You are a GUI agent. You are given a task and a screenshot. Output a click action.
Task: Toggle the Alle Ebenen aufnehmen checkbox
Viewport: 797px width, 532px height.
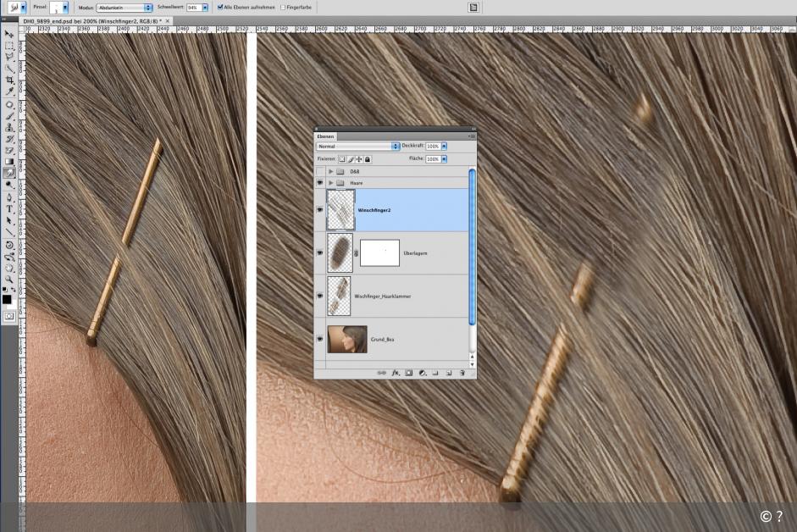point(221,7)
